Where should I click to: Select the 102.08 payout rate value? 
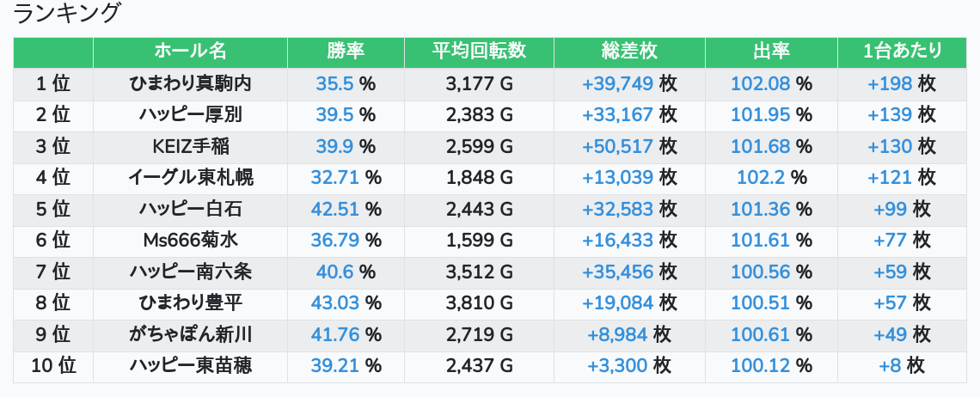[761, 84]
